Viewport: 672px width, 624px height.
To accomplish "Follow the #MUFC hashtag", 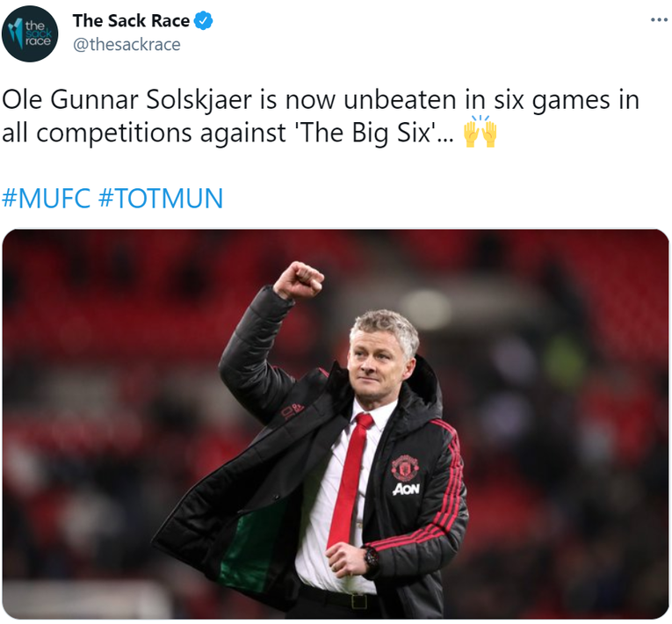I will [x=47, y=198].
